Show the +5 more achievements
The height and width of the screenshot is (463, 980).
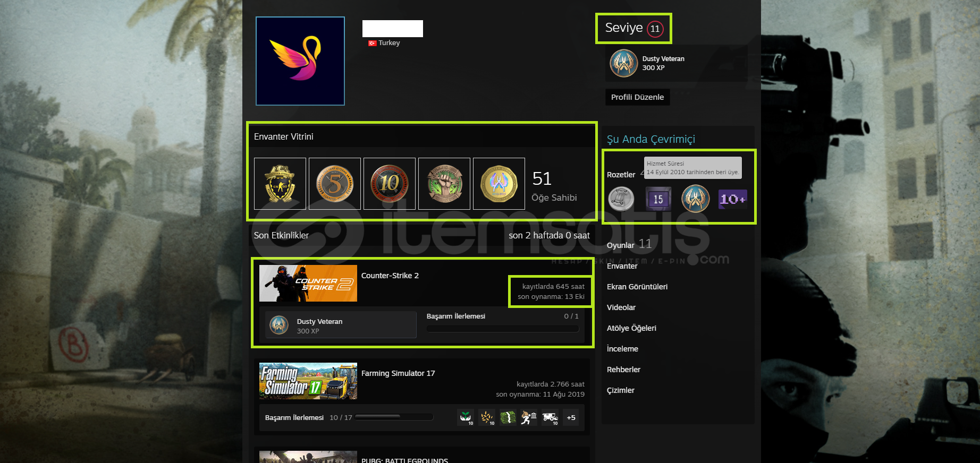tap(571, 417)
